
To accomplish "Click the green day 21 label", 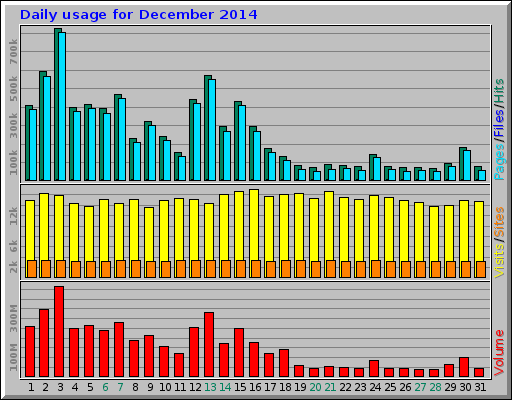I will coord(330,387).
